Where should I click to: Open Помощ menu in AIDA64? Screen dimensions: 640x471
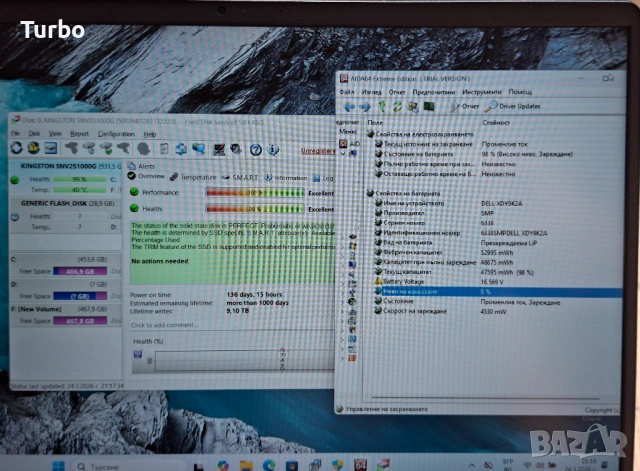click(520, 92)
